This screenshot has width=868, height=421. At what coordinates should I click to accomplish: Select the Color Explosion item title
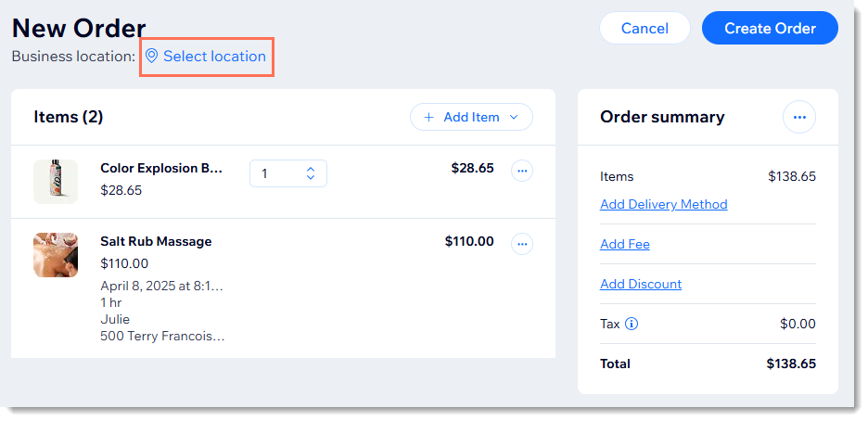(161, 169)
